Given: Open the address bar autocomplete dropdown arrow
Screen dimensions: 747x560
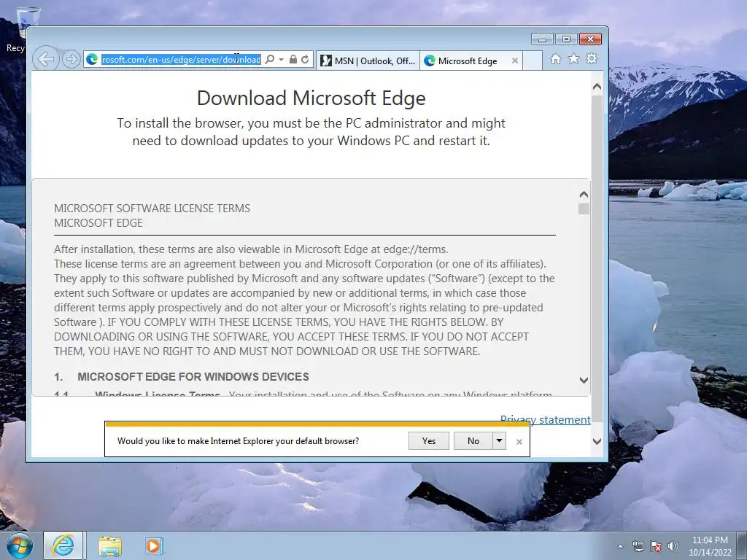Looking at the screenshot, I should (281, 60).
